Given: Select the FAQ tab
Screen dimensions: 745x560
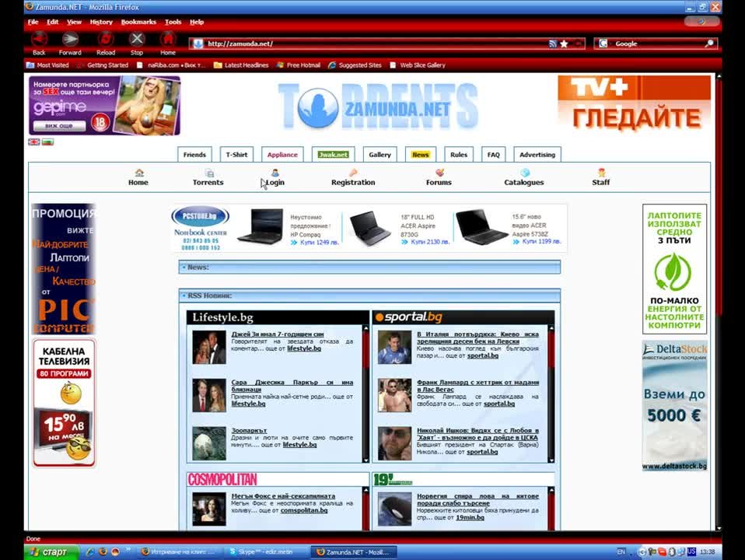Looking at the screenshot, I should [493, 155].
